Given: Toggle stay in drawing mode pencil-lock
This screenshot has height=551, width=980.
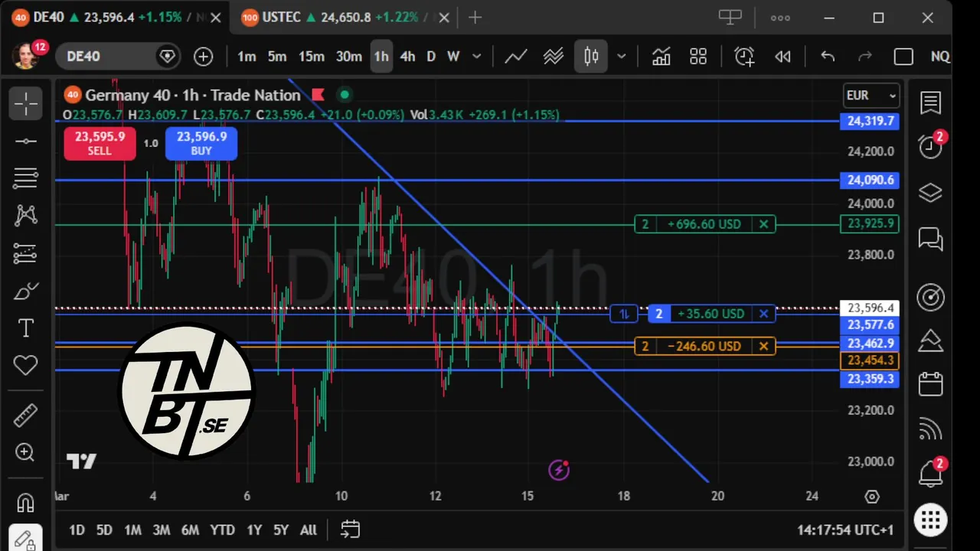Looking at the screenshot, I should [25, 540].
